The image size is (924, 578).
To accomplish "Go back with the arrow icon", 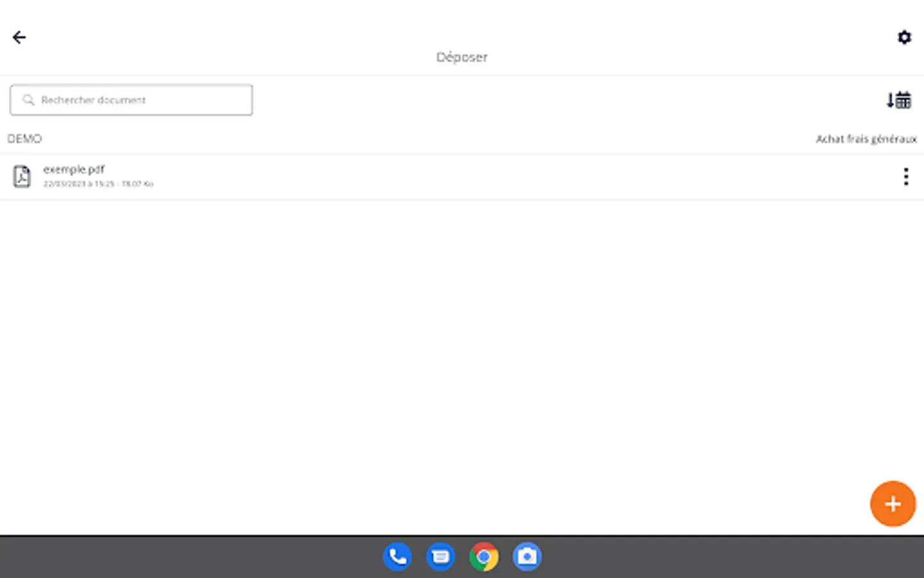I will point(19,37).
